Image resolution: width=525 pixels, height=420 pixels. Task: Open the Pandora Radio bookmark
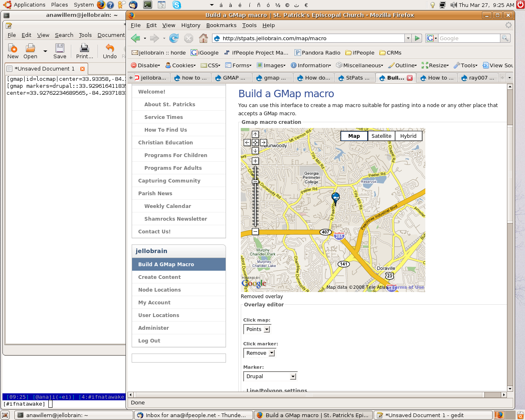[x=317, y=53]
